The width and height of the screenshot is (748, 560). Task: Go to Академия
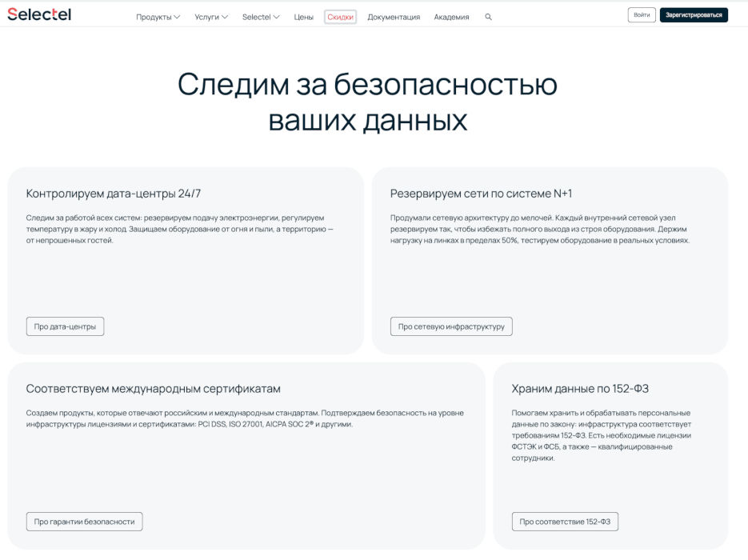(x=451, y=17)
